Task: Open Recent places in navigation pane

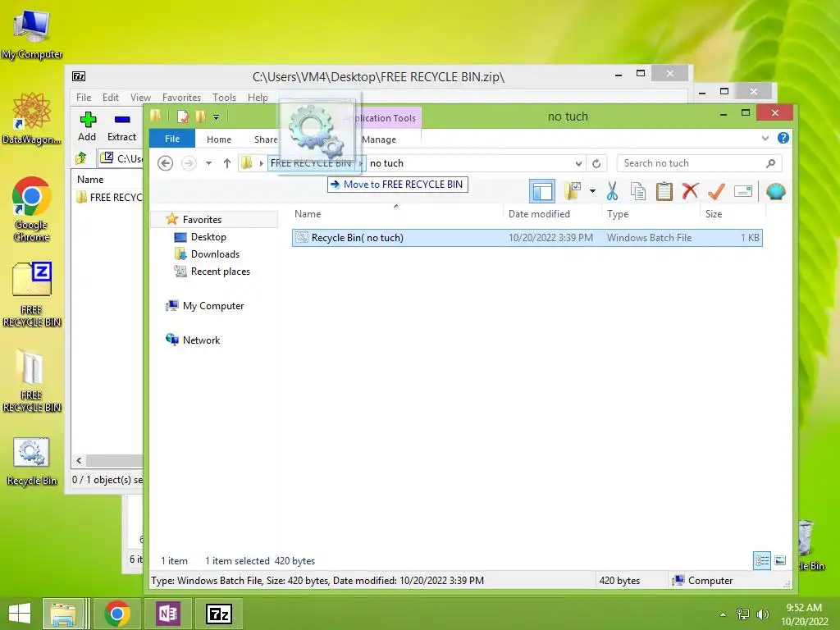Action: click(220, 272)
